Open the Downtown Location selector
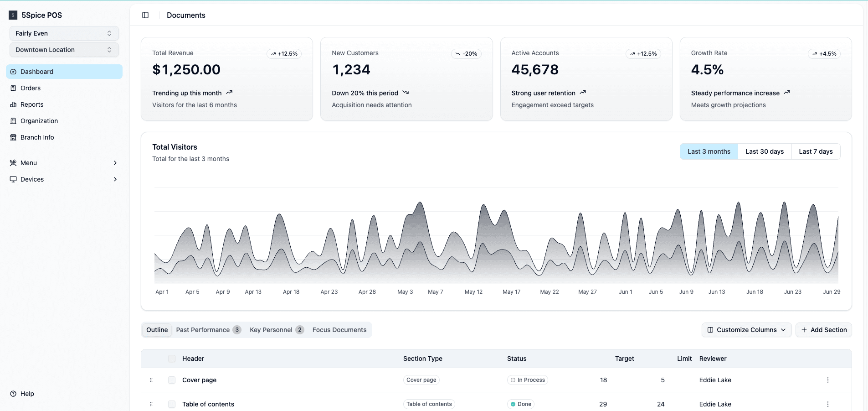The height and width of the screenshot is (411, 868). pyautogui.click(x=64, y=50)
